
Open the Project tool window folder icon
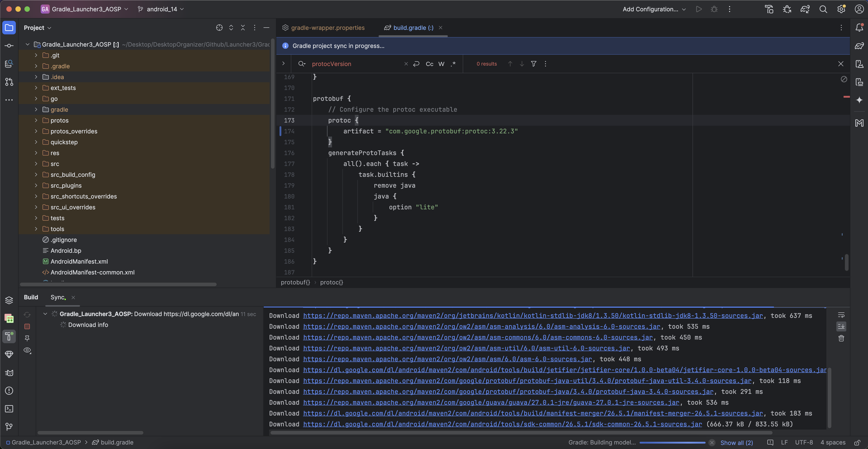pos(9,28)
